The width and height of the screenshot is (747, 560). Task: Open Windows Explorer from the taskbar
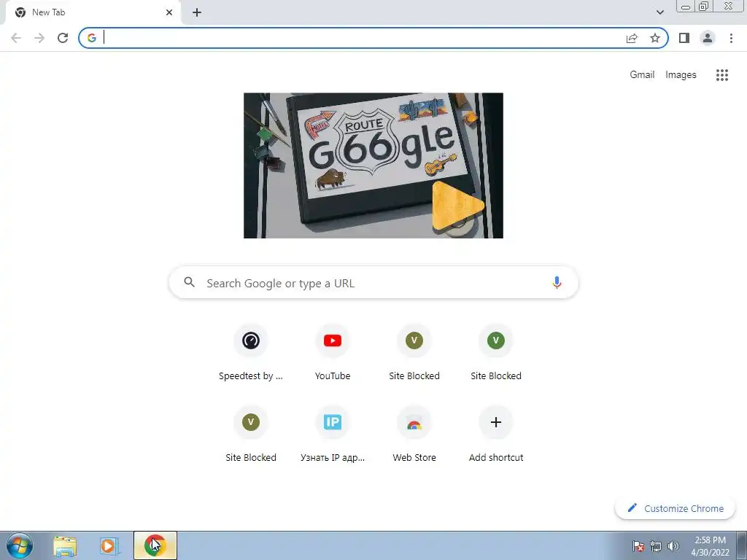[65, 545]
